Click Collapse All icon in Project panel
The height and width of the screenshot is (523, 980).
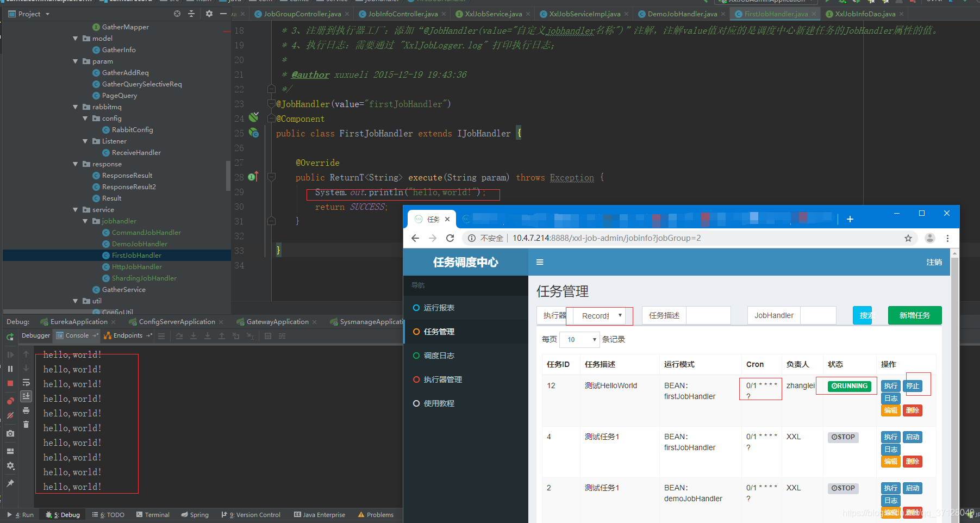pyautogui.click(x=191, y=14)
